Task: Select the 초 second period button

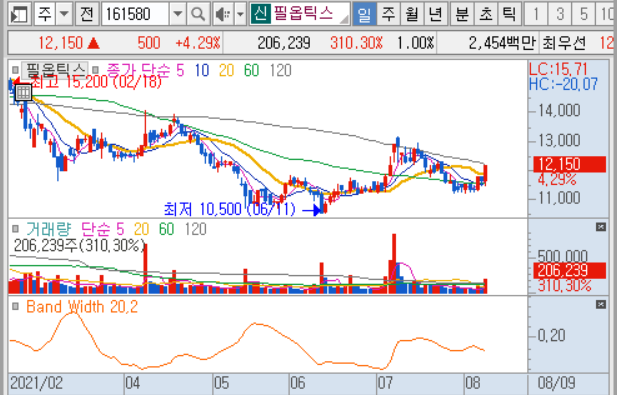Action: [486, 14]
